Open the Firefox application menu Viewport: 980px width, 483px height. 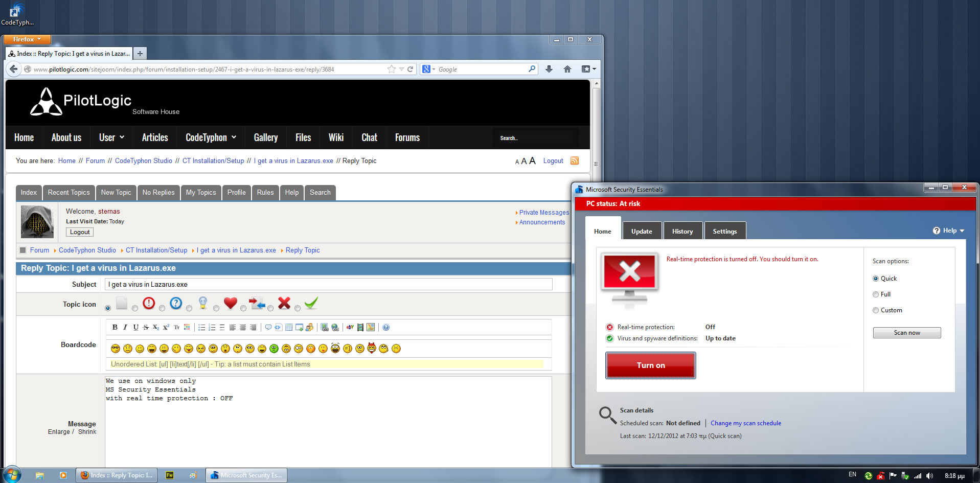27,39
